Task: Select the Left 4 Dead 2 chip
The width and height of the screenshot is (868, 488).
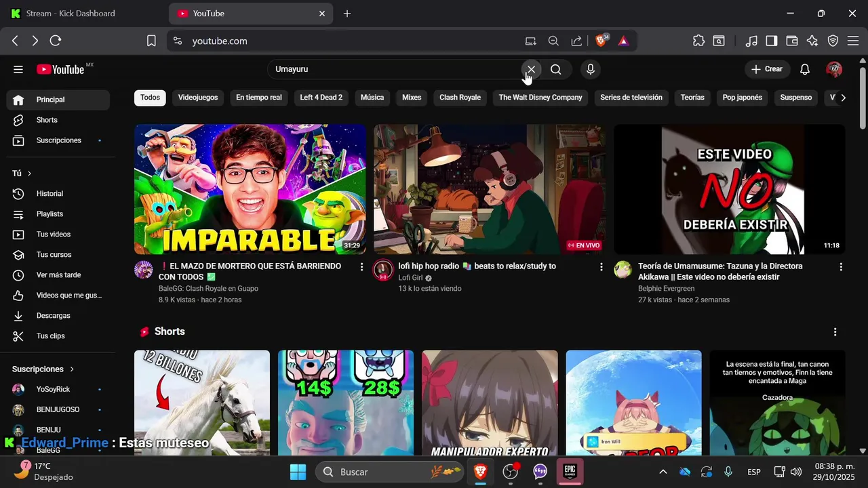Action: coord(321,98)
